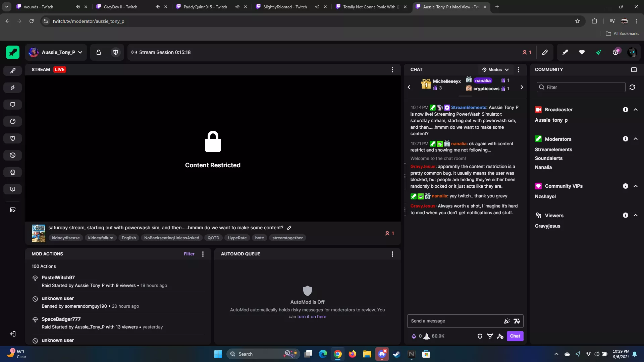Collapse the Moderators section in Community panel
This screenshot has height=362, width=644.
[636, 138]
